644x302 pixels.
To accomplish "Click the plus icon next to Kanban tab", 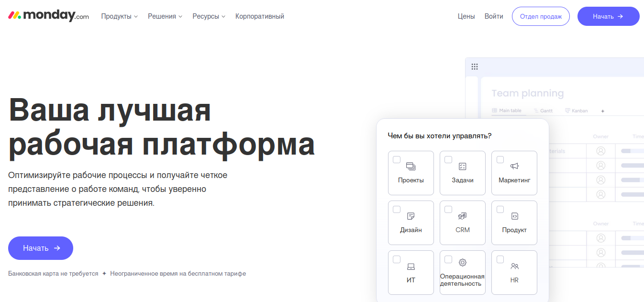I will 603,111.
